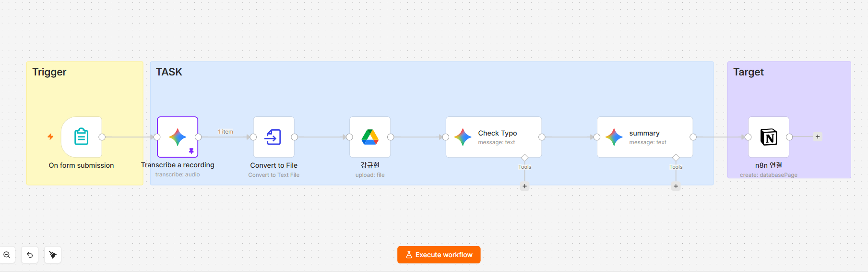Viewport: 868px width, 273px height.
Task: Select the Target sticky note title
Action: [x=749, y=72]
